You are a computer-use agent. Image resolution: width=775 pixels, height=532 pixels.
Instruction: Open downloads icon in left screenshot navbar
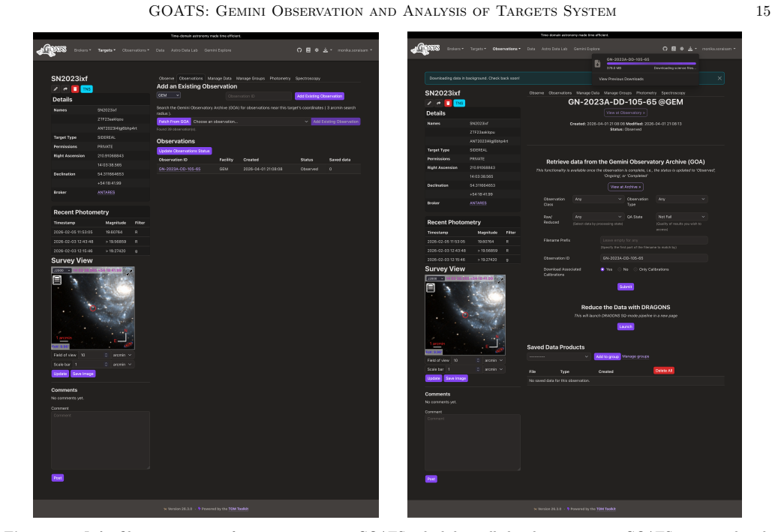(326, 50)
